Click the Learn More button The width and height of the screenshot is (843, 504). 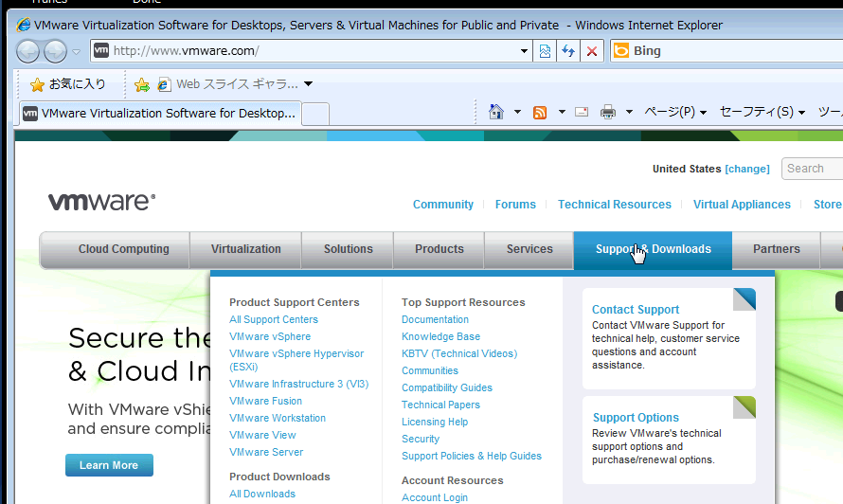click(109, 465)
